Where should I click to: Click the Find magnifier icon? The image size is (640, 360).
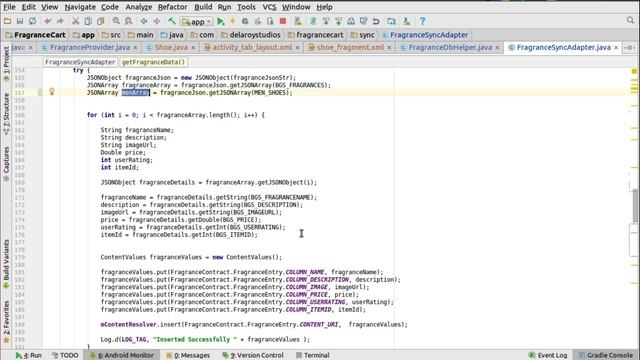pyautogui.click(x=116, y=21)
